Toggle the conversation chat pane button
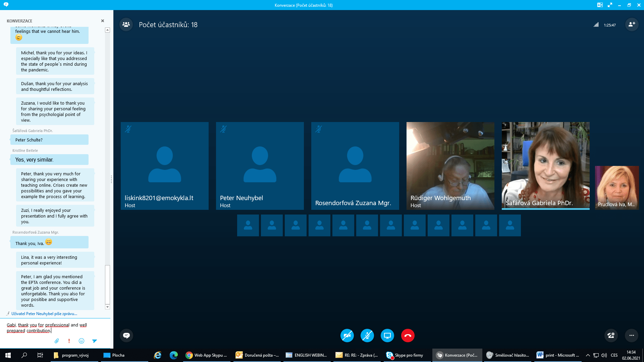Viewport: 644px width, 362px height. [126, 336]
